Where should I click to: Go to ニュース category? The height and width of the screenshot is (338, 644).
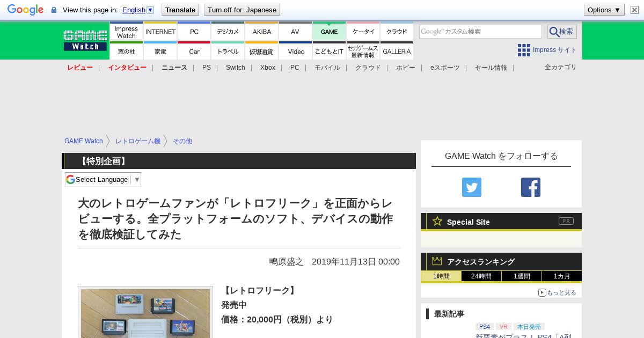[174, 68]
